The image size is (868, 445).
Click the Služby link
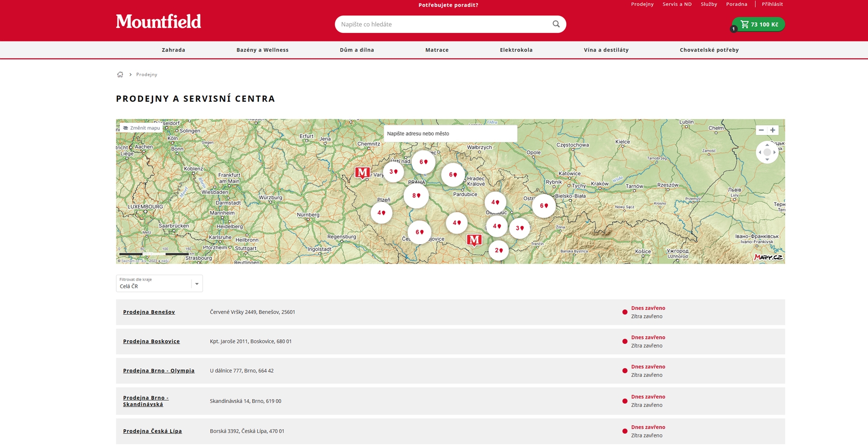[x=709, y=4]
